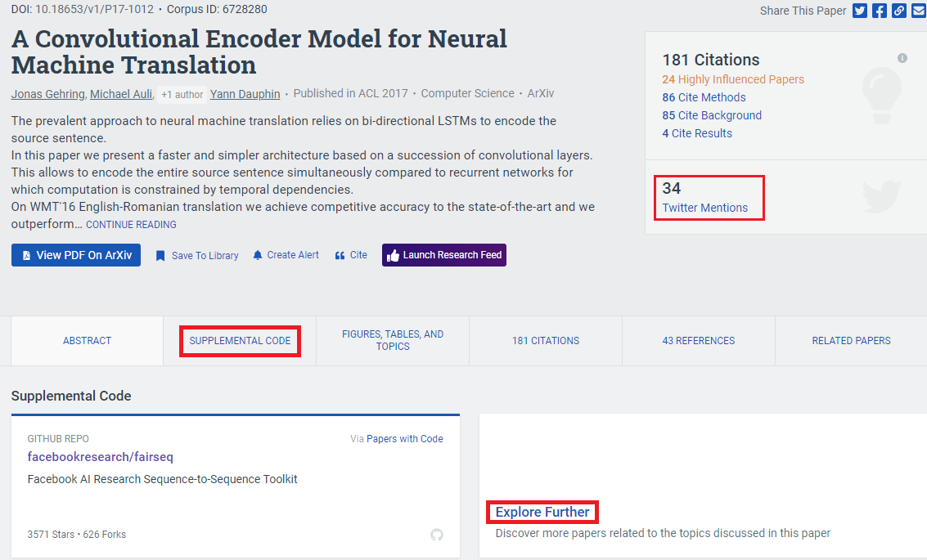Screen dimensions: 927x560
Task: Share paper by email envelope icon
Action: coord(919,11)
